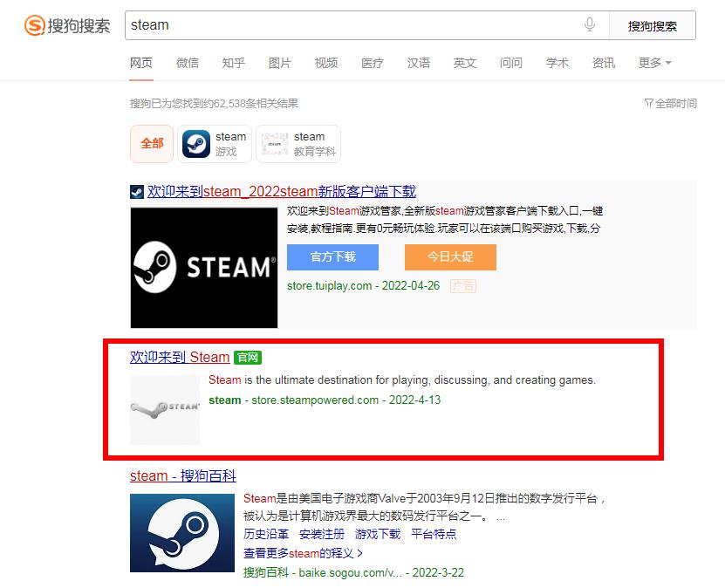Click the store.tuiplay.com URL text
The image size is (725, 588).
pos(329,285)
